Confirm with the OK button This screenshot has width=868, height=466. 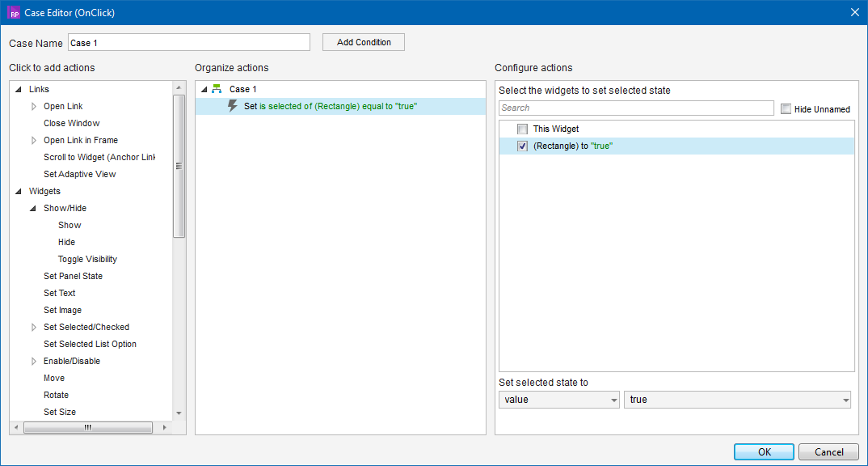tap(764, 451)
